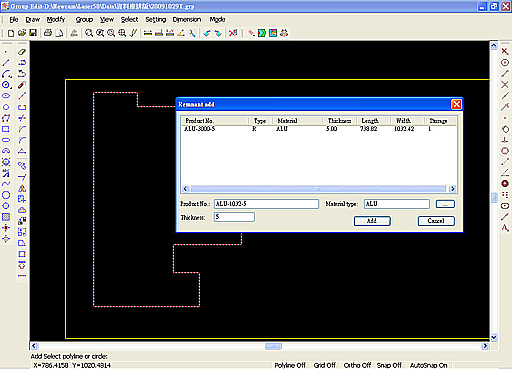
Task: Click the Length column header
Action: pos(373,121)
